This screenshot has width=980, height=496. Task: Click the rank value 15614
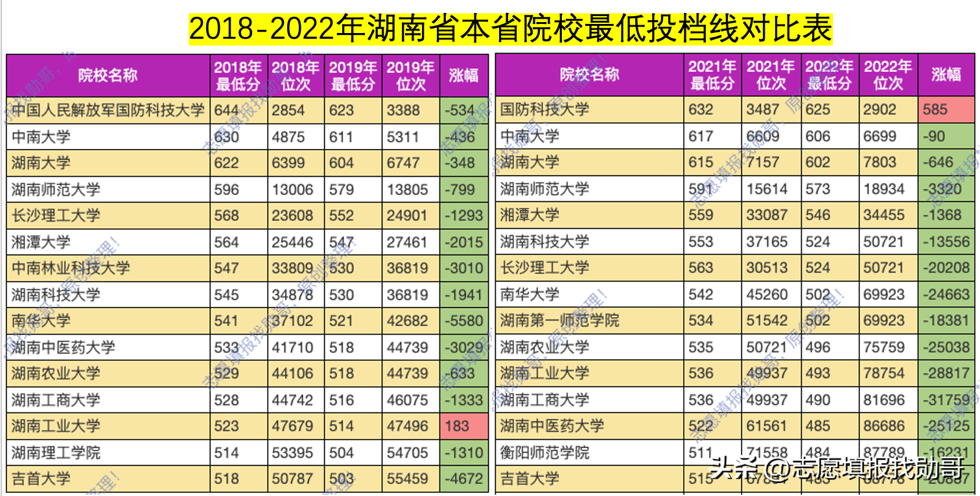(767, 189)
